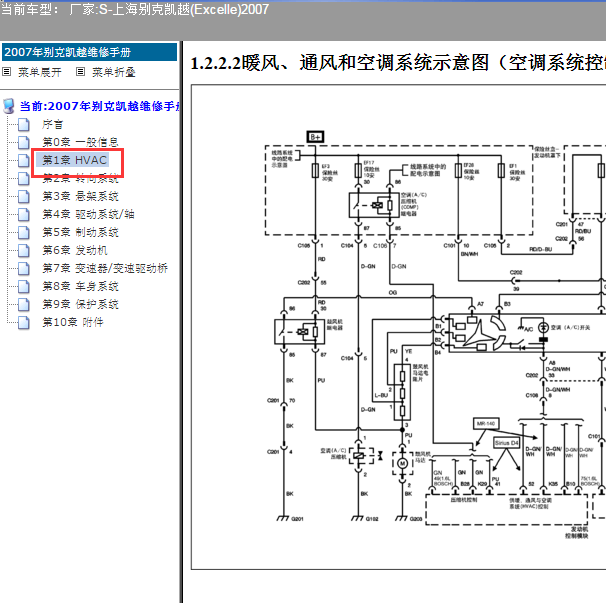This screenshot has height=603, width=606.
Task: Open 第8章 车身系统 chapter
Action: coord(80,286)
